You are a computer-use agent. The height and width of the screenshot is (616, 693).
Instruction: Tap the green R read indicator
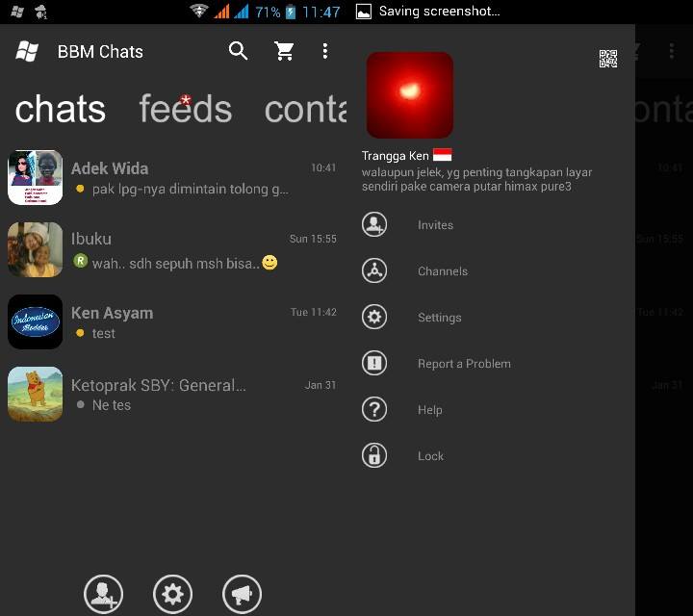[80, 261]
